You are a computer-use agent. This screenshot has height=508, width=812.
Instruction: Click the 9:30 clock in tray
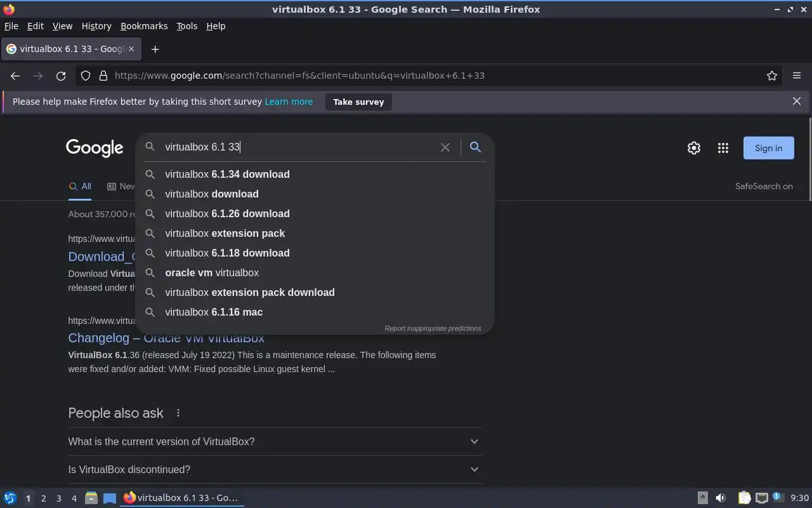pyautogui.click(x=799, y=498)
